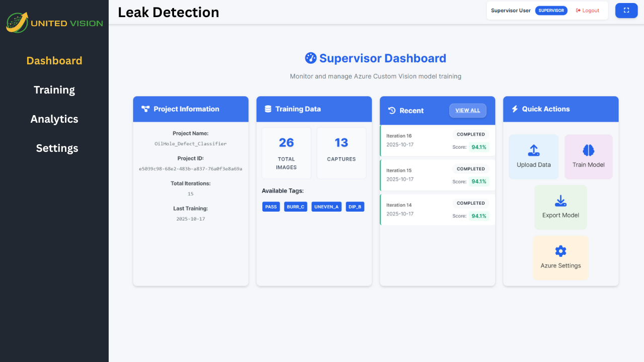Log out using the Logout link

click(588, 10)
